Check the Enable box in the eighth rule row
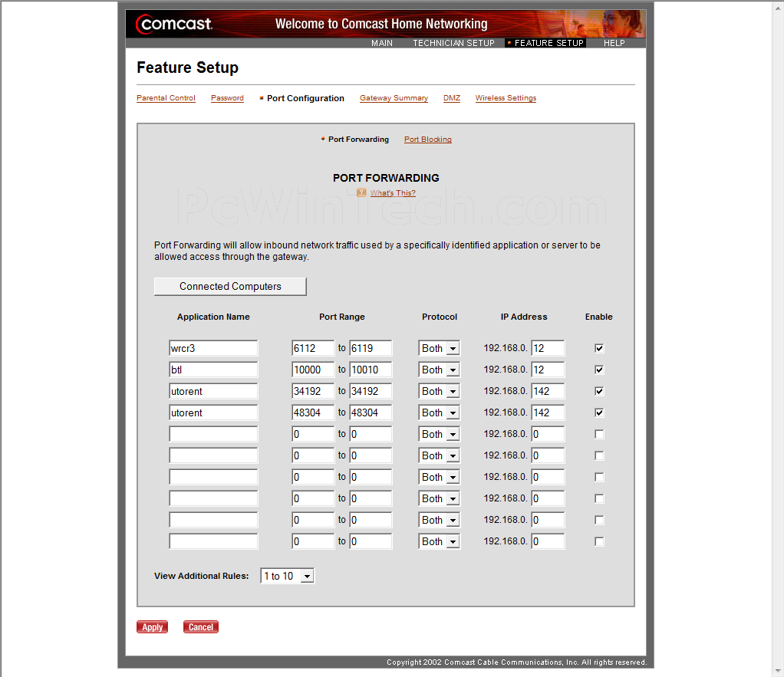Viewport: 784px width, 677px height. click(x=599, y=498)
